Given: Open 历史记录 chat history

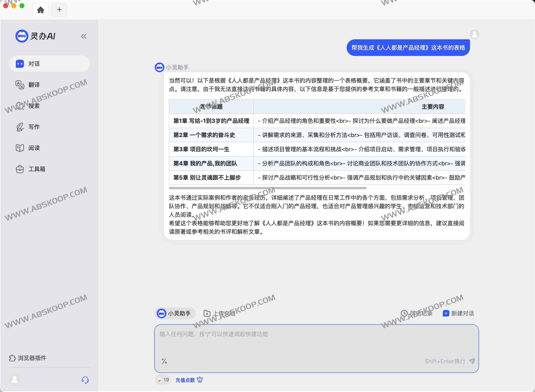Looking at the screenshot, I should tap(417, 313).
